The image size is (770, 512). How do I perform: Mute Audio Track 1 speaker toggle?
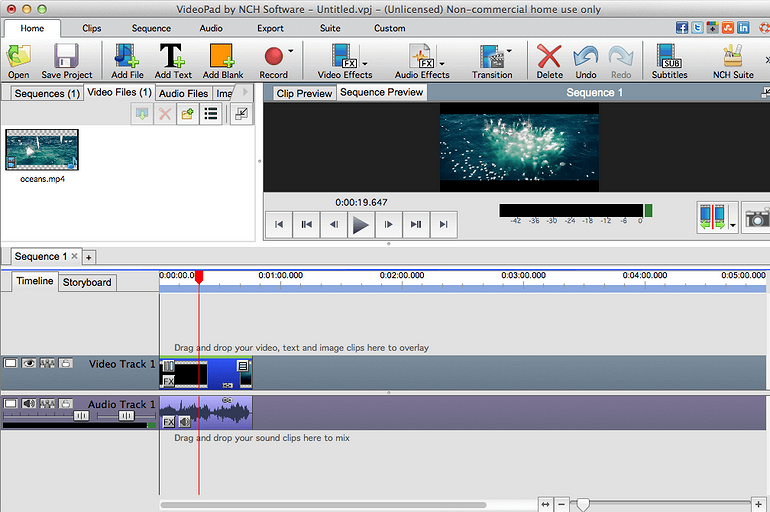coord(29,404)
